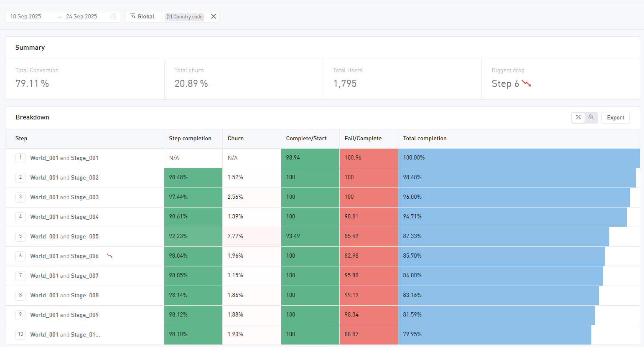Open World_001 and Stage_005 row

[x=64, y=237]
